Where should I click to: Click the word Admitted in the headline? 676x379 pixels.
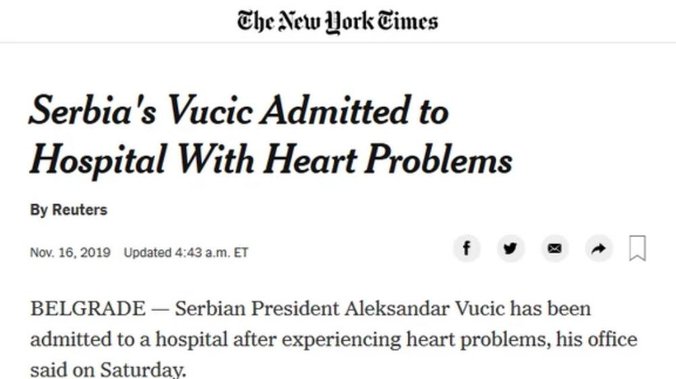[337, 110]
